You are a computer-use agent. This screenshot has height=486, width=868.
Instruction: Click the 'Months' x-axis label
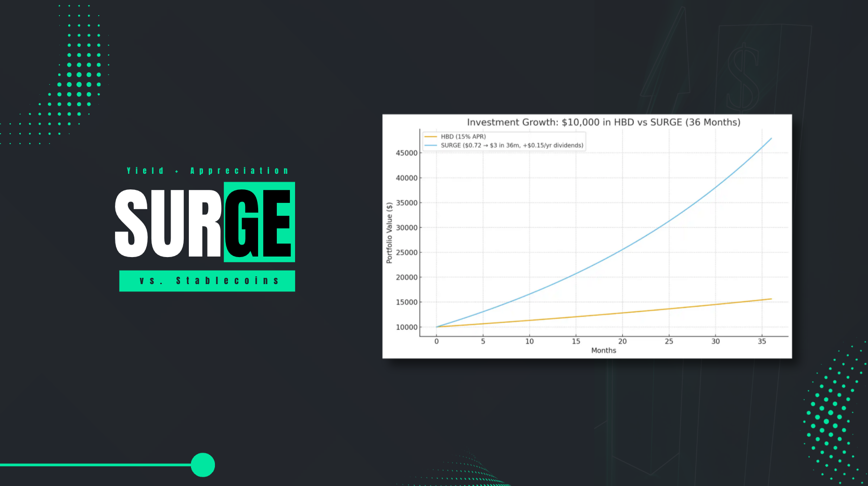point(604,351)
